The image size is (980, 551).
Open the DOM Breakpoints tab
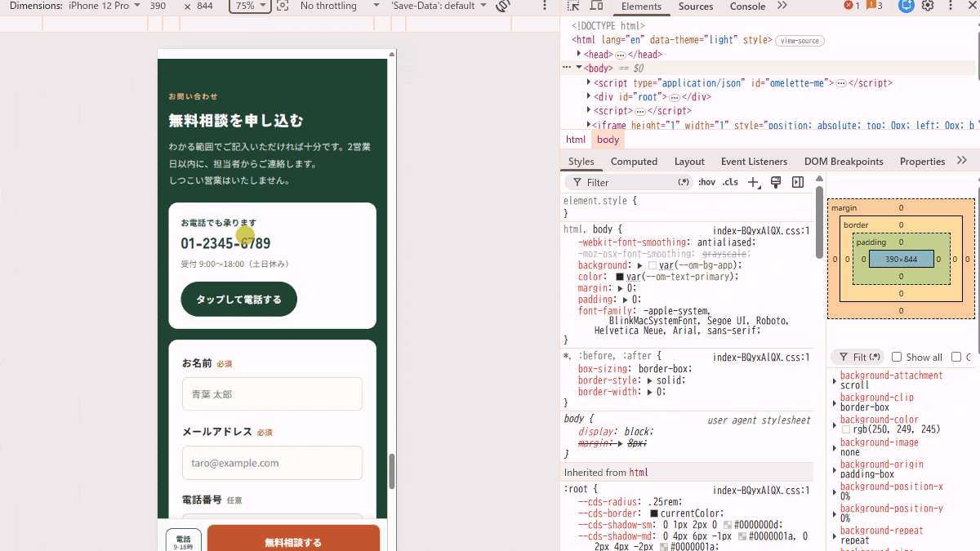click(x=844, y=162)
